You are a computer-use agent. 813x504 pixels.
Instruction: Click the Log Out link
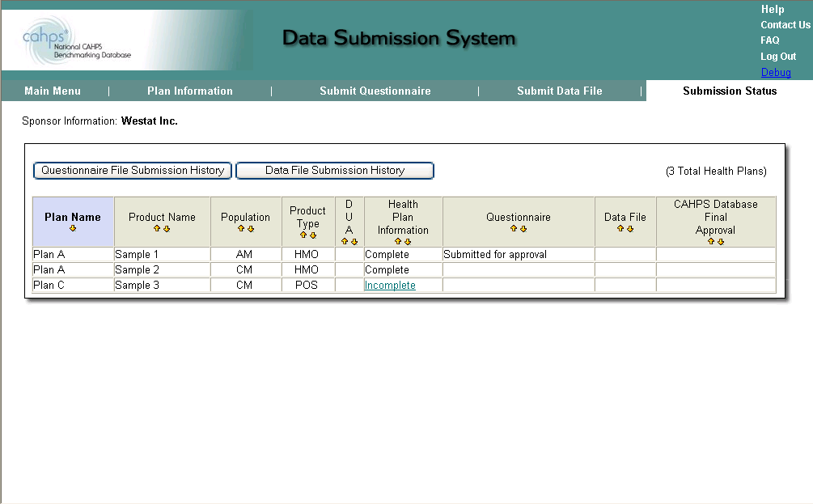(778, 57)
